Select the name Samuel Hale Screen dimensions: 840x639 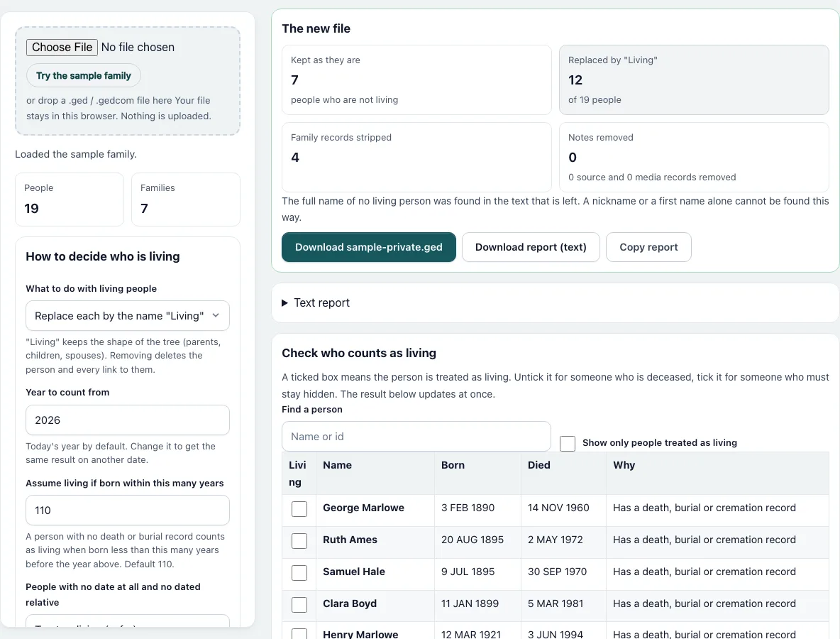click(353, 572)
